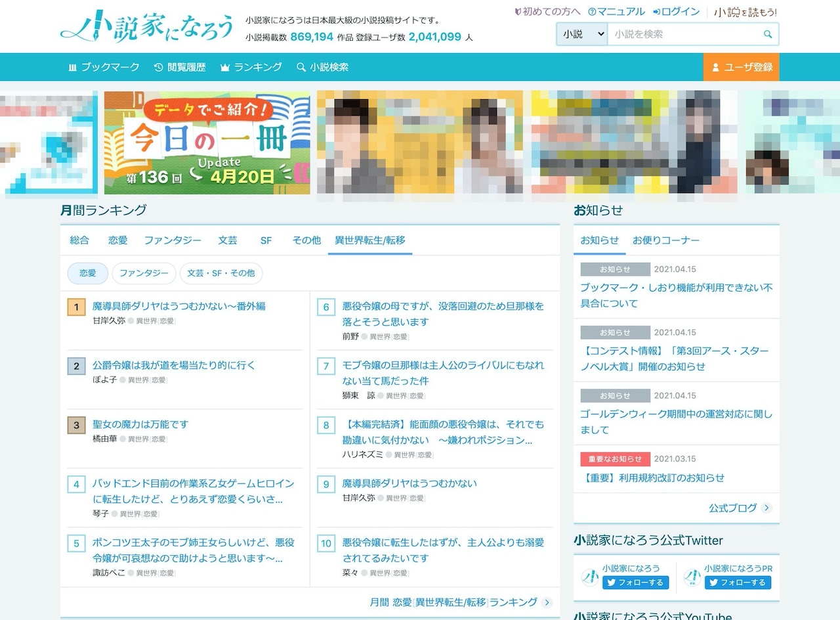This screenshot has height=620, width=840.
Task: Open 小説検索 in the navigation bar
Action: click(322, 67)
